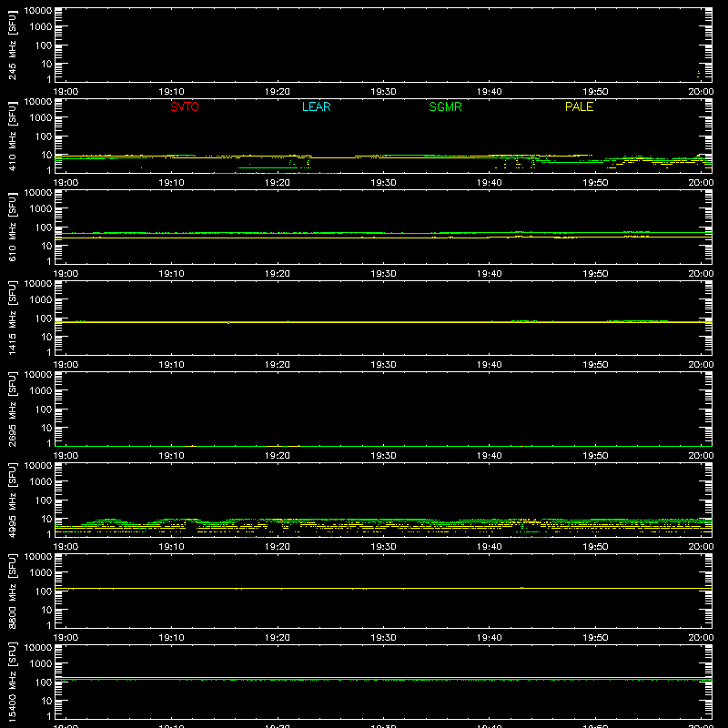Click 19:30 time label under 8800 MHz plot

tap(383, 638)
